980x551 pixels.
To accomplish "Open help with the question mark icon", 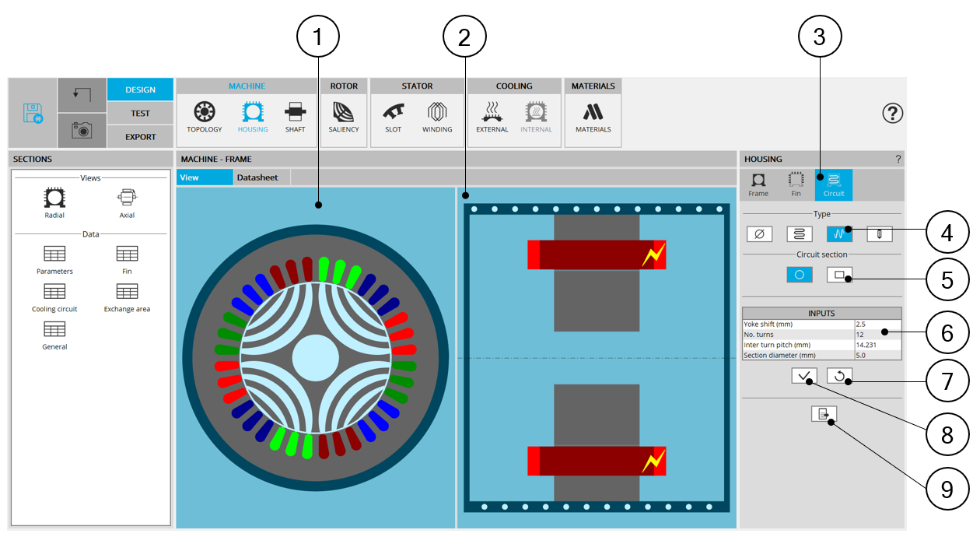I will (x=892, y=114).
